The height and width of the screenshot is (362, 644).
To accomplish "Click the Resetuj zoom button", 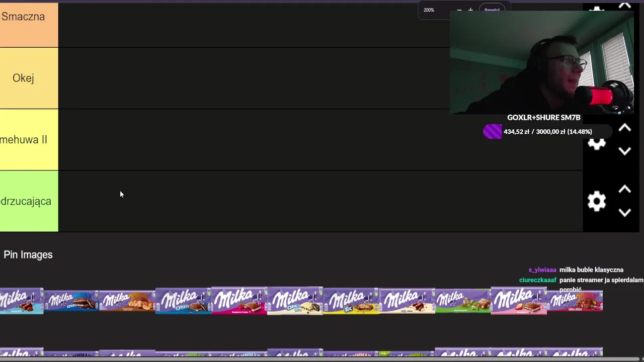I will click(x=492, y=10).
